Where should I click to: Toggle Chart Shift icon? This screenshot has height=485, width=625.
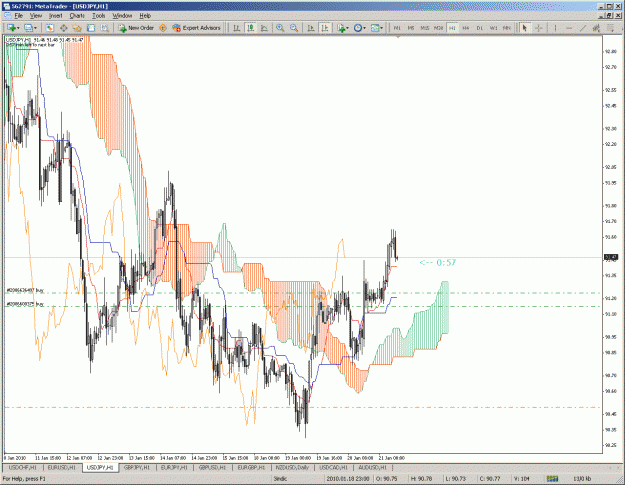click(325, 28)
